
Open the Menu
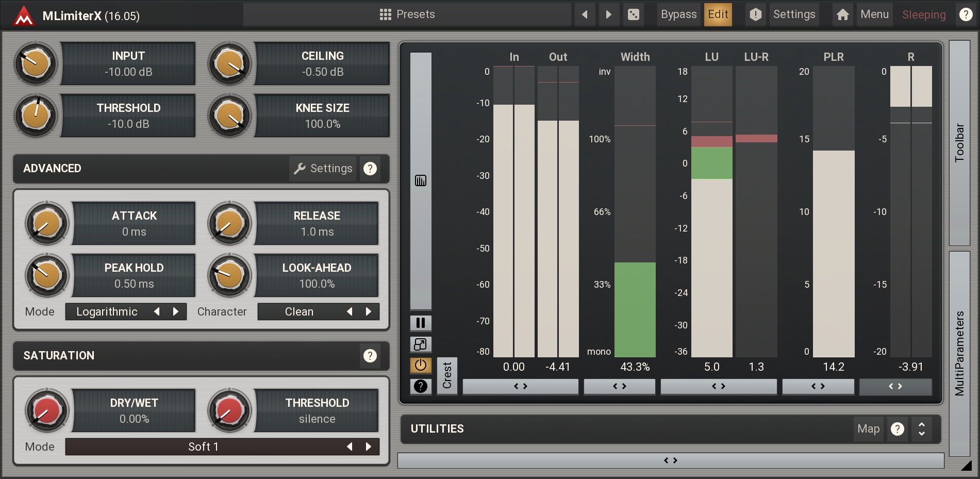pos(874,14)
